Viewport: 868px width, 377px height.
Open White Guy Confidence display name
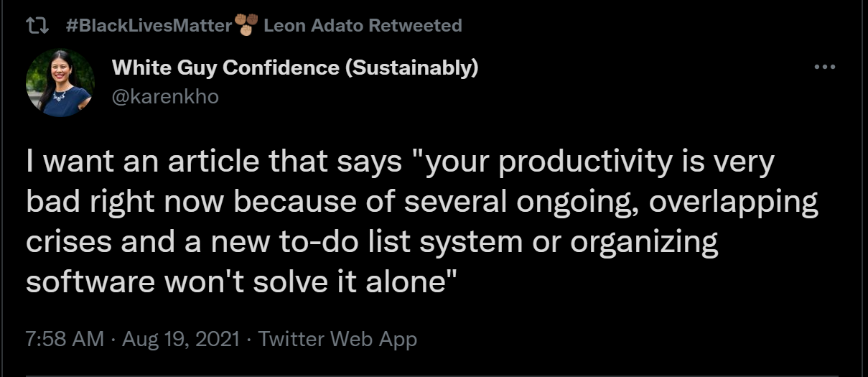click(x=225, y=68)
